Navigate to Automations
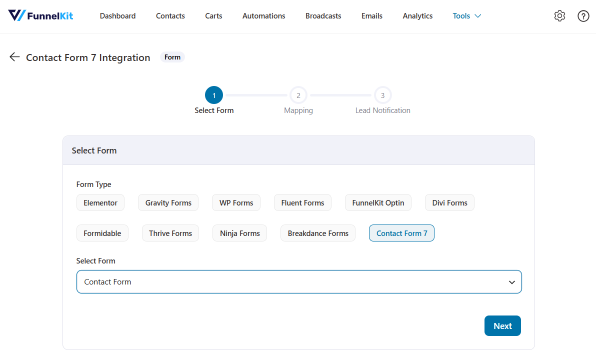This screenshot has width=596, height=364. (x=264, y=16)
